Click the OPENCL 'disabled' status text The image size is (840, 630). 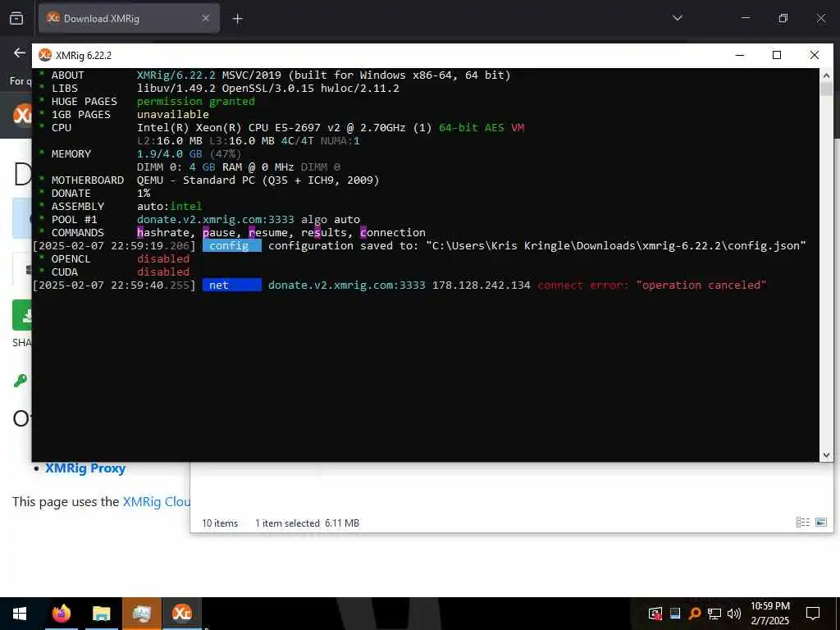coord(163,258)
